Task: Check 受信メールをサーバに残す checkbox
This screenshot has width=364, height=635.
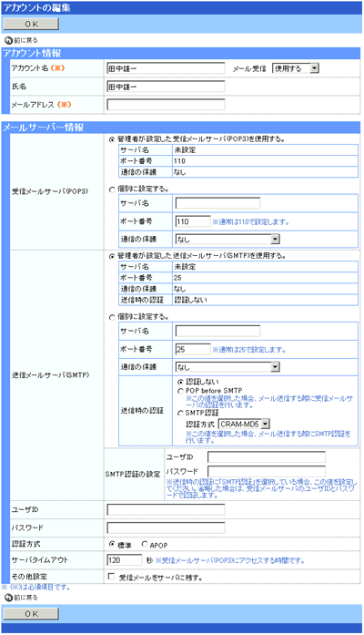Action: coord(111,577)
